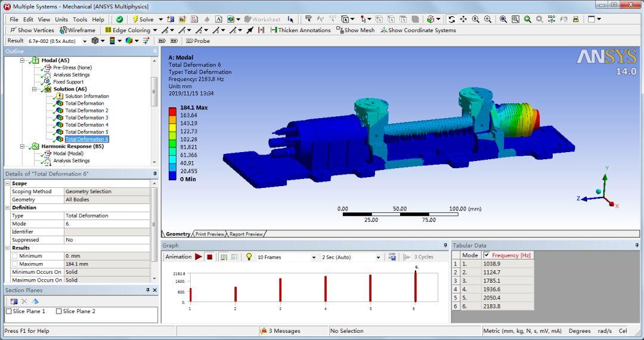Click the export animation video icon

click(392, 257)
